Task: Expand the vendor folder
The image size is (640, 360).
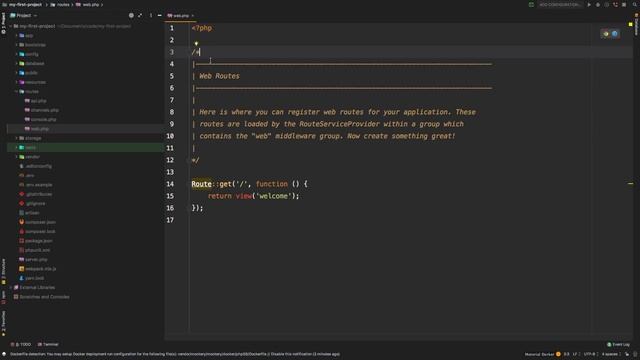Action: (16, 157)
